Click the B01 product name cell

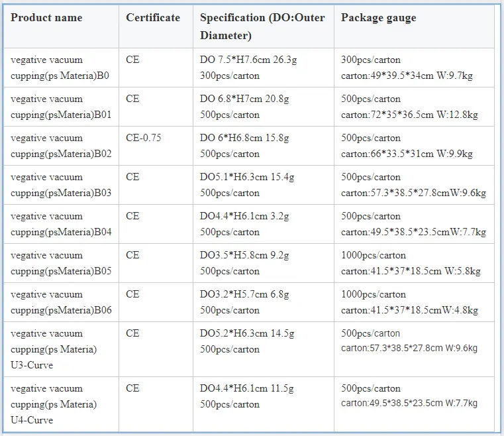coord(61,107)
